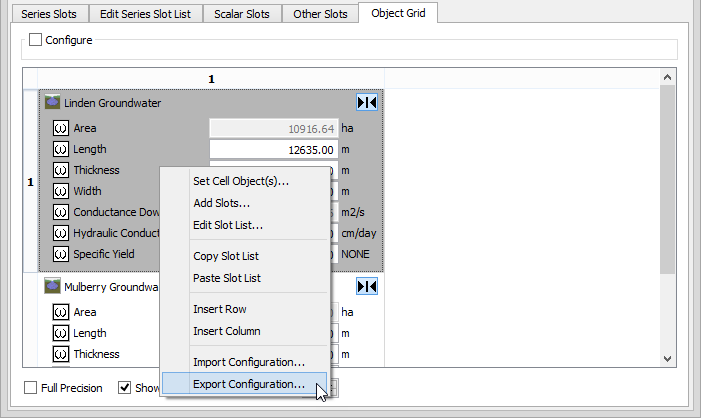Select Insert Row from context menu
Screen dimensions: 701x418
click(219, 309)
